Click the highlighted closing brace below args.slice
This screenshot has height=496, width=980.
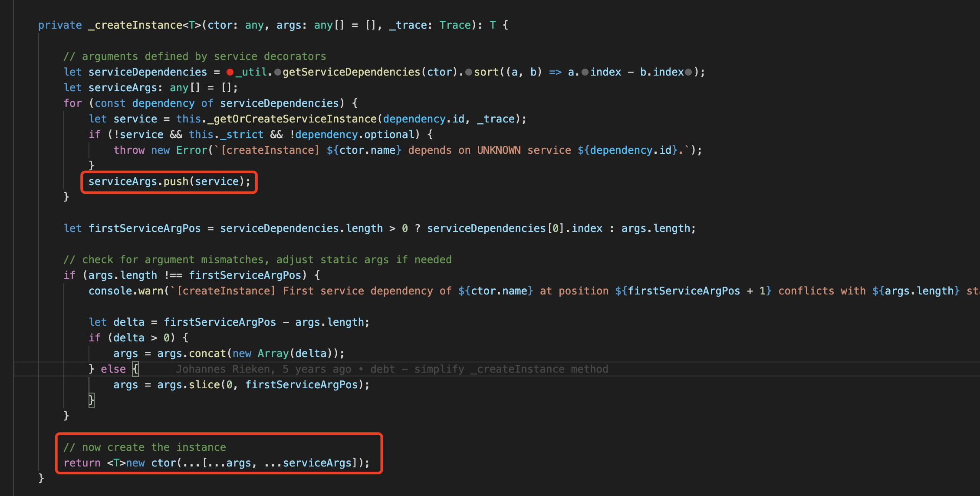pyautogui.click(x=92, y=400)
